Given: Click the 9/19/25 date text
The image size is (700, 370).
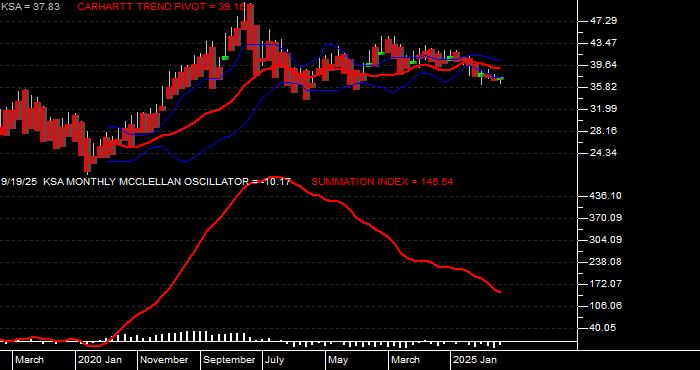Looking at the screenshot, I should click(19, 182).
